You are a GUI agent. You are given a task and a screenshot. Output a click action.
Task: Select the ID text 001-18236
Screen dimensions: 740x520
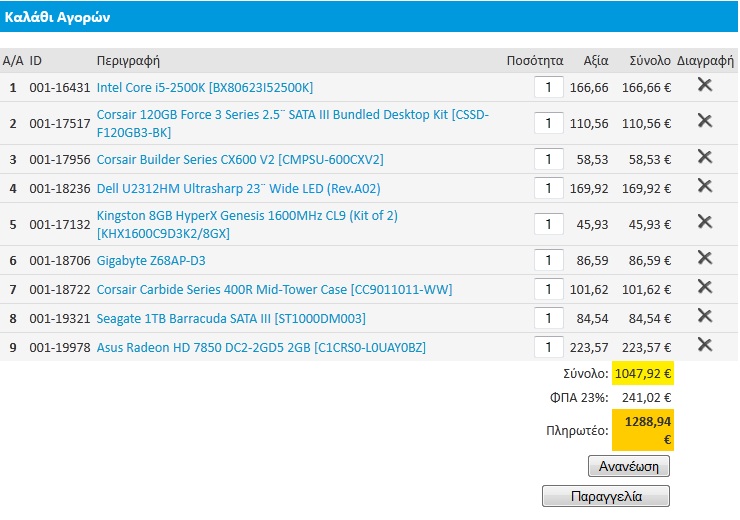[59, 189]
